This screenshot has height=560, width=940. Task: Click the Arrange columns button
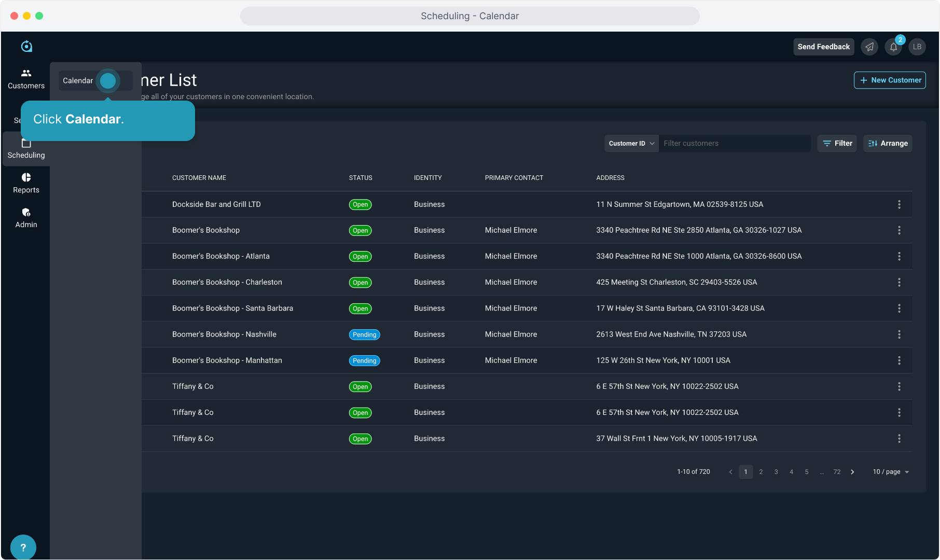[888, 144]
